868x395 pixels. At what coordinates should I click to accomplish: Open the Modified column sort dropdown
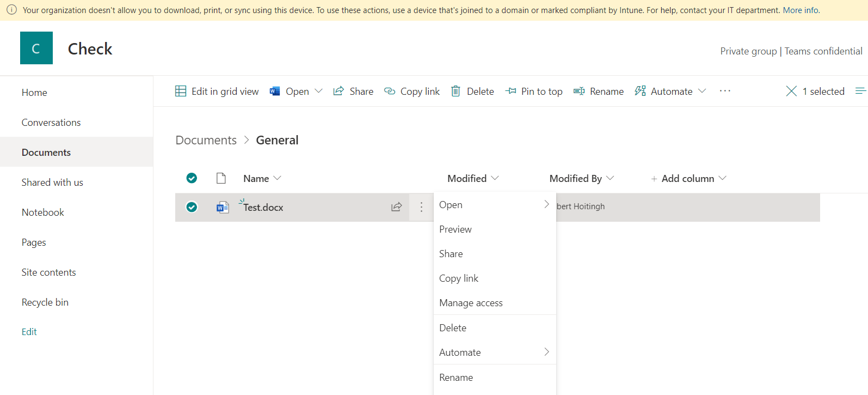(495, 178)
